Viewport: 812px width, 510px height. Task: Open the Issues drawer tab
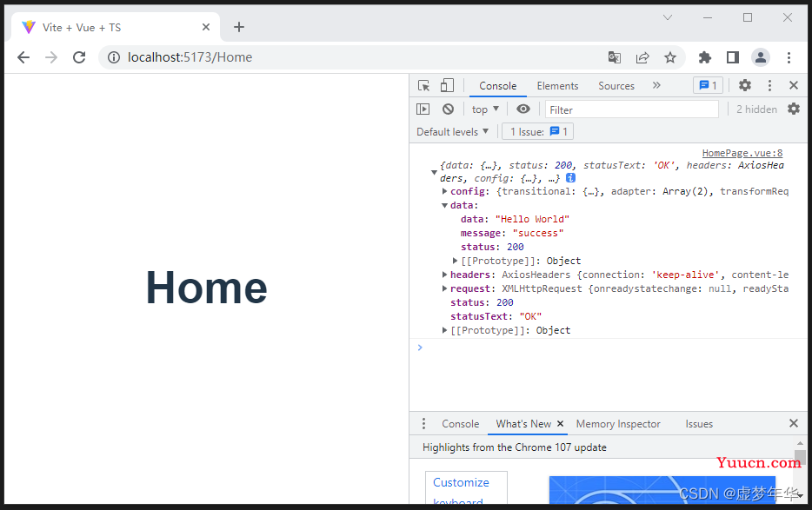699,424
